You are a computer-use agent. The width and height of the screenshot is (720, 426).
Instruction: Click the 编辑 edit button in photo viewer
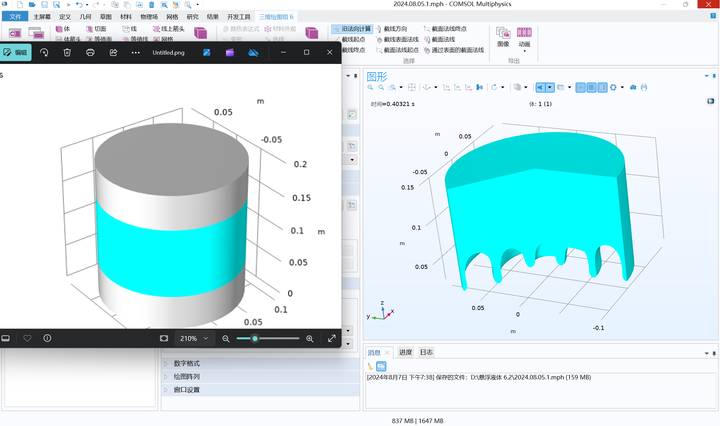[x=16, y=52]
